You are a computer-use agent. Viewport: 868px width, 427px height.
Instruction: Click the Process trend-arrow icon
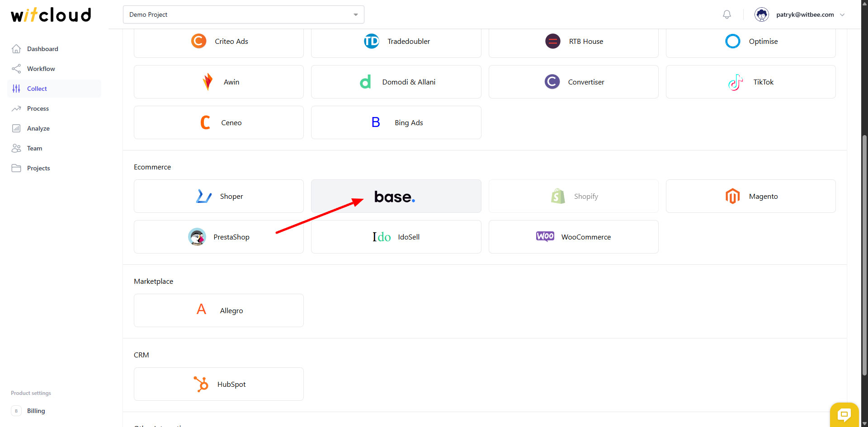pyautogui.click(x=16, y=108)
